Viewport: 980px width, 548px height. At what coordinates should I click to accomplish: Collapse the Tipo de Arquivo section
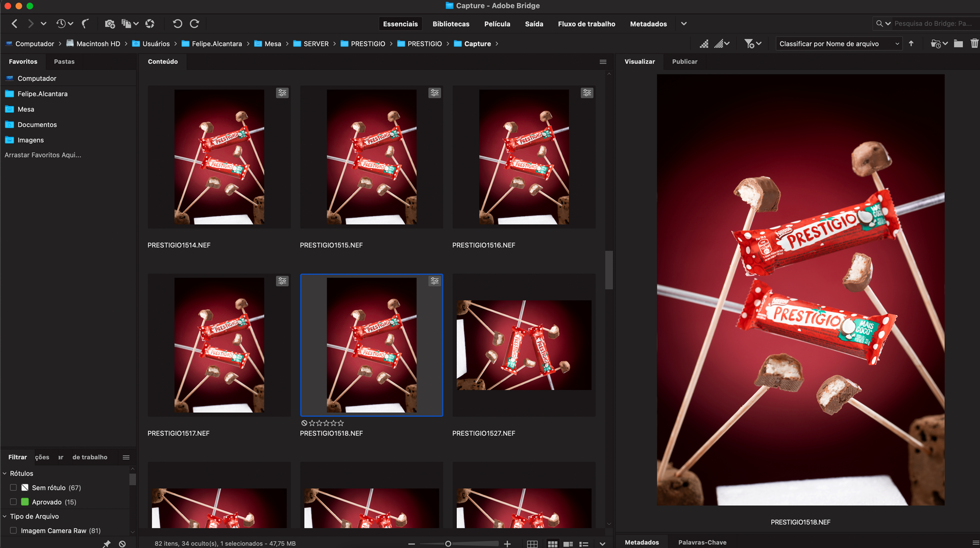(5, 516)
